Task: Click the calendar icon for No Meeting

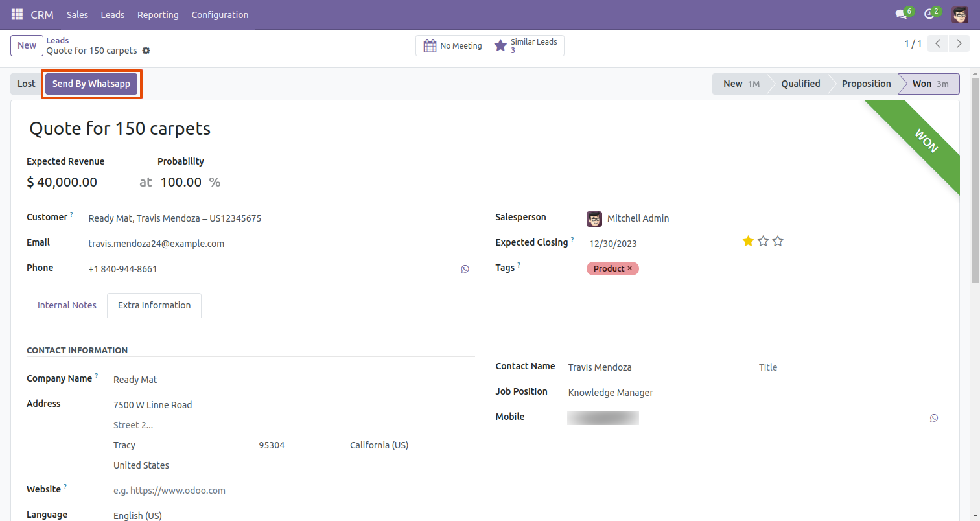Action: click(x=430, y=46)
